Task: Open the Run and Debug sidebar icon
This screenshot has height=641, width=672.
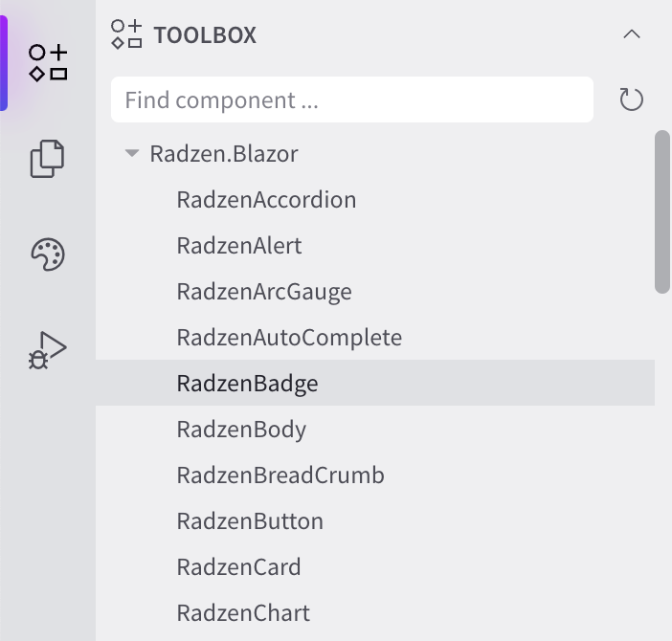Action: coord(47,350)
